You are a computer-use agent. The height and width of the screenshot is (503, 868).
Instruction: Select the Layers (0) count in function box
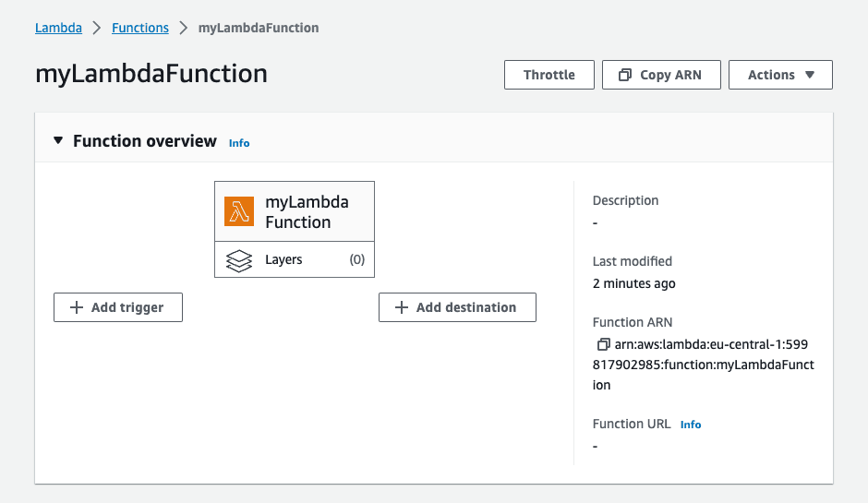pyautogui.click(x=356, y=260)
